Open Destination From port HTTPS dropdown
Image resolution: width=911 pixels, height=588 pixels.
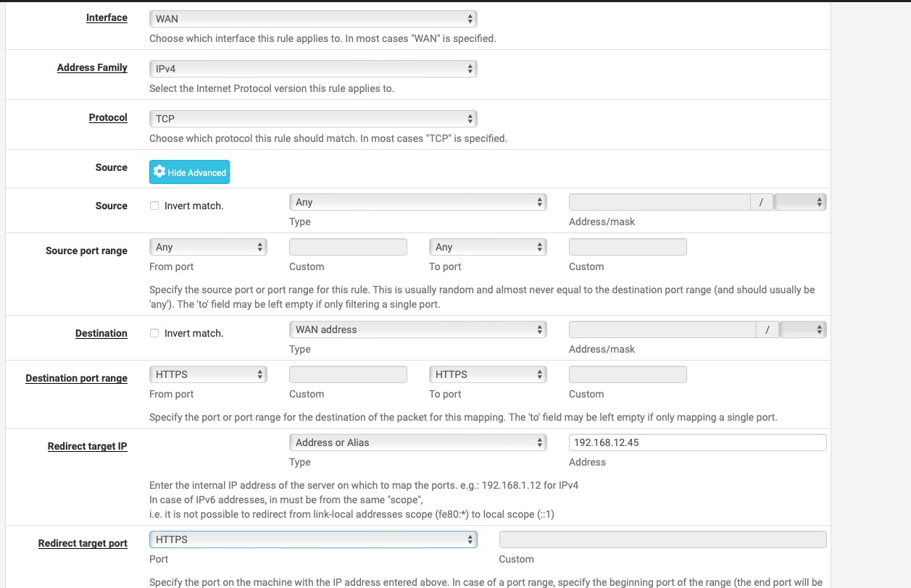click(208, 375)
